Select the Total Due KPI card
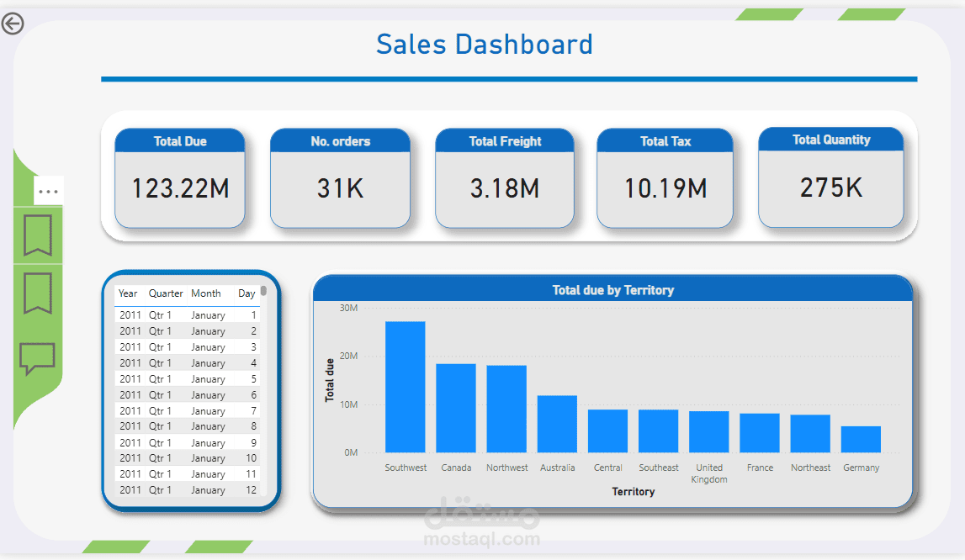Screen dimensions: 965x560 [179, 177]
